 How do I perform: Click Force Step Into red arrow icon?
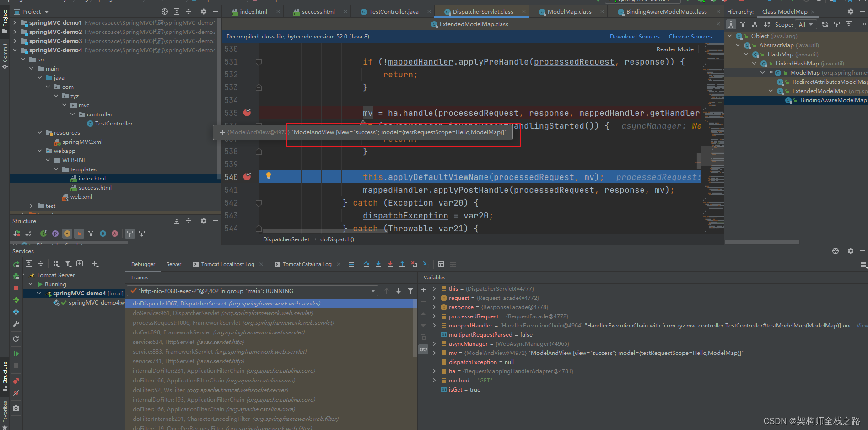(x=390, y=264)
